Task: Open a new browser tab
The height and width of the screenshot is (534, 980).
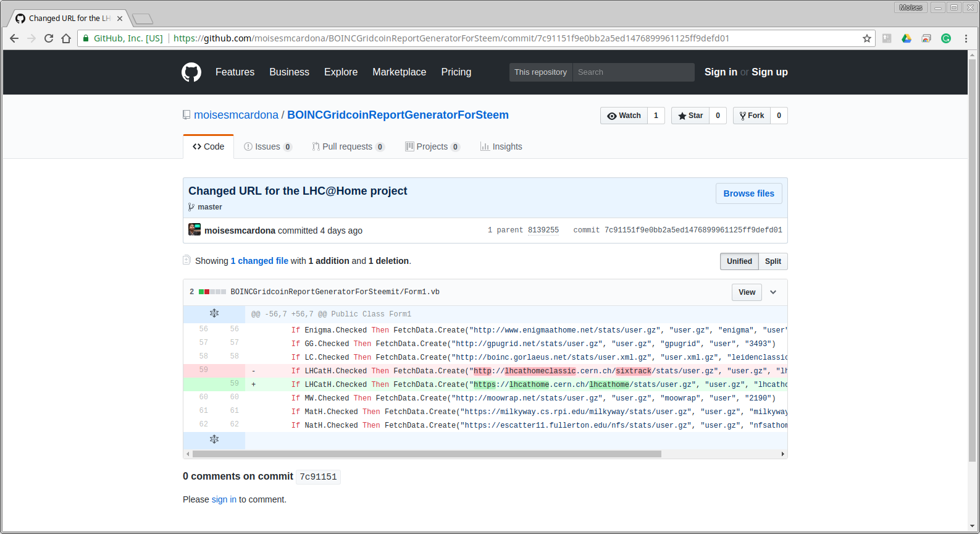Action: [x=143, y=19]
